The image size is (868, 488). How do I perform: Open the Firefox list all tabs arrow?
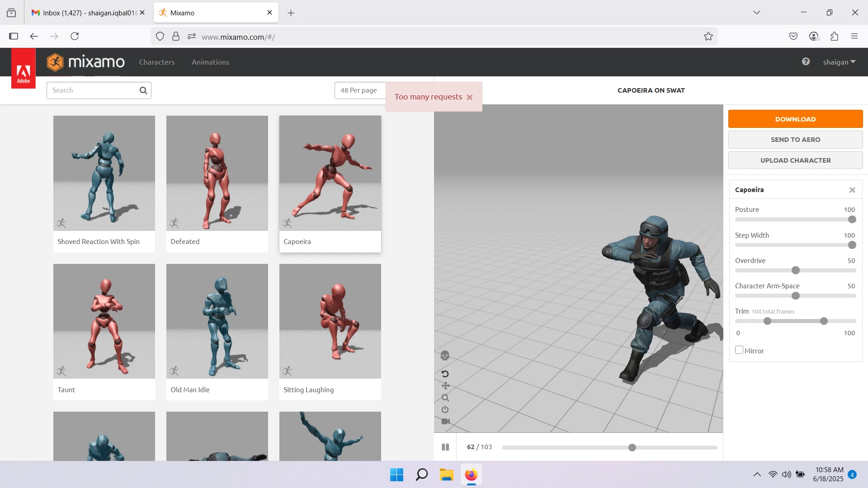(757, 13)
